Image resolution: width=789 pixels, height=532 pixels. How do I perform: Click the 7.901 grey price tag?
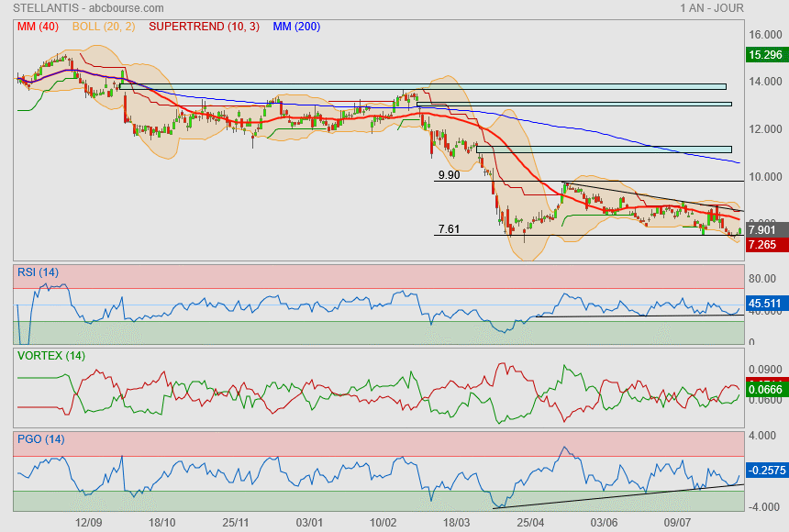(765, 230)
